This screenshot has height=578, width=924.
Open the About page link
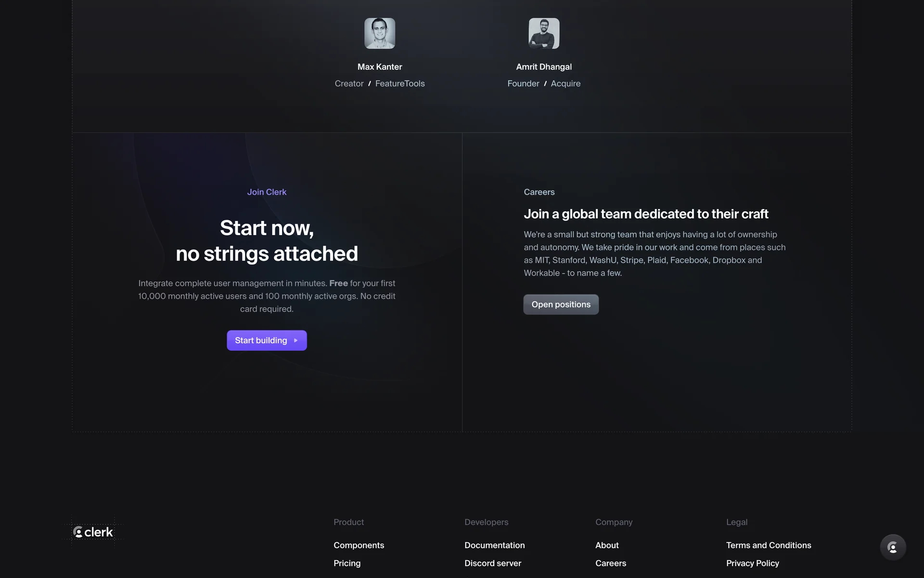coord(607,545)
